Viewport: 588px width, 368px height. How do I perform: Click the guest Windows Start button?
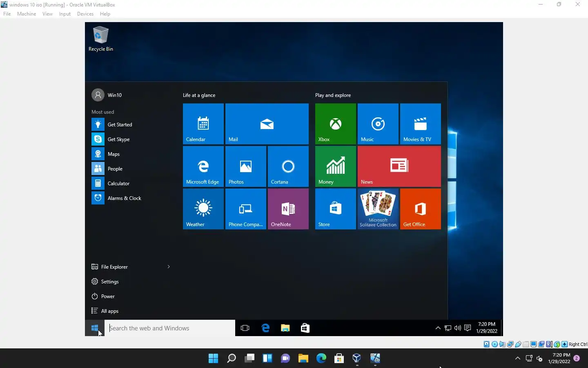tap(95, 328)
